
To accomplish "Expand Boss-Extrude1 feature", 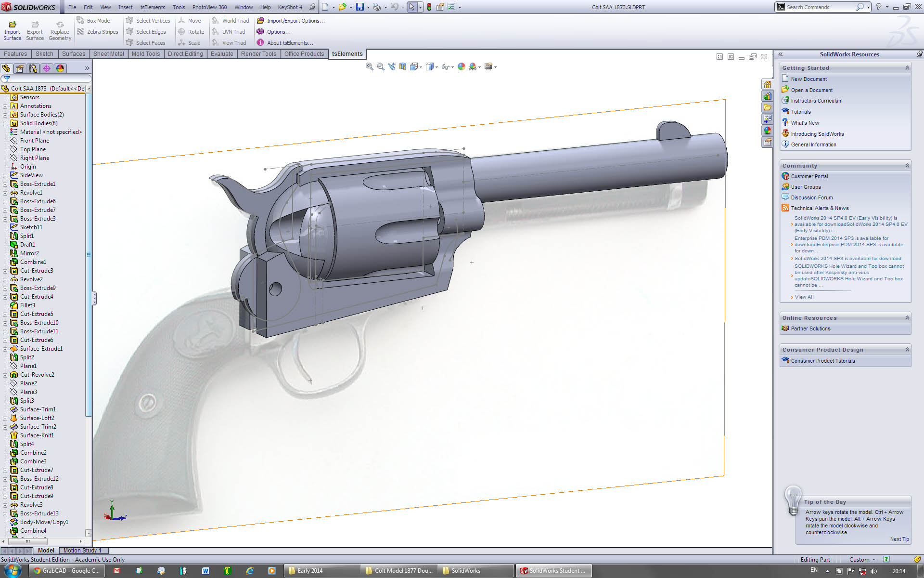I will click(x=5, y=184).
